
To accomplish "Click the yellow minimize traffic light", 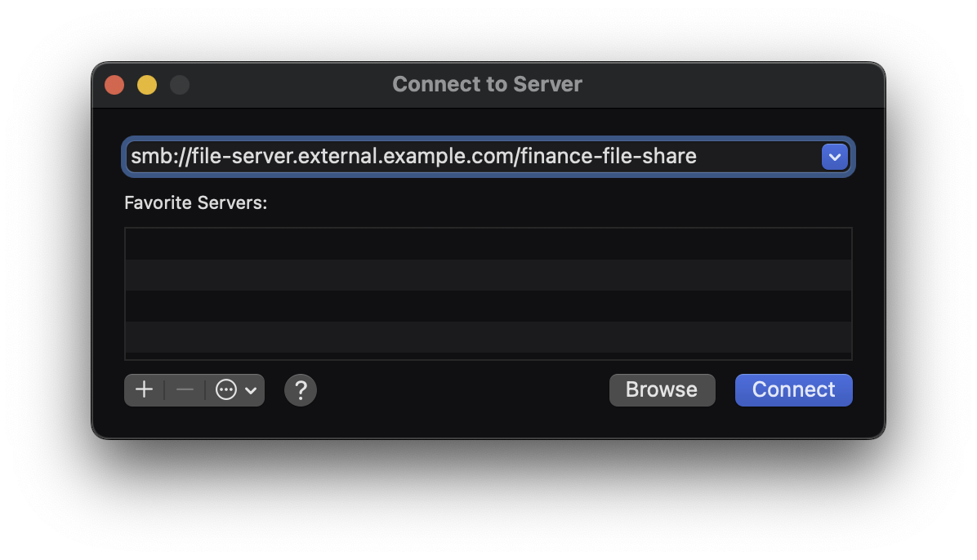I will pyautogui.click(x=146, y=84).
